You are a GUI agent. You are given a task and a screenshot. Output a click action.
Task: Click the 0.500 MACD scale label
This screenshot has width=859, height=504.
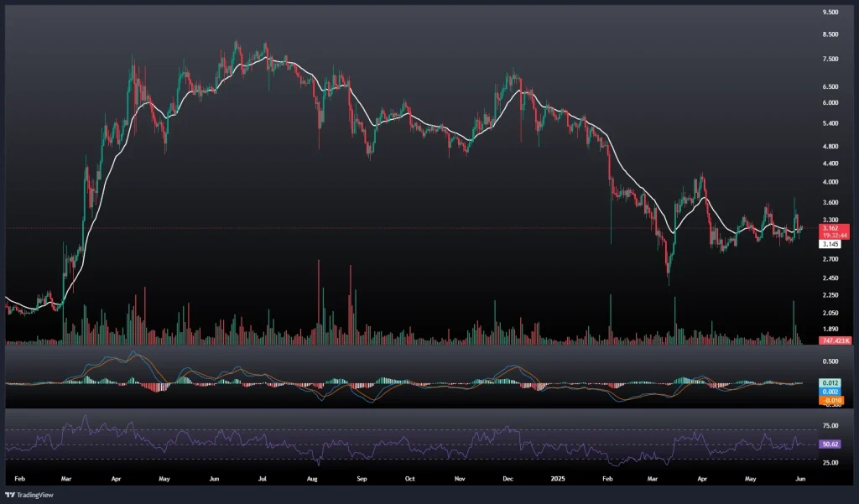[830, 361]
